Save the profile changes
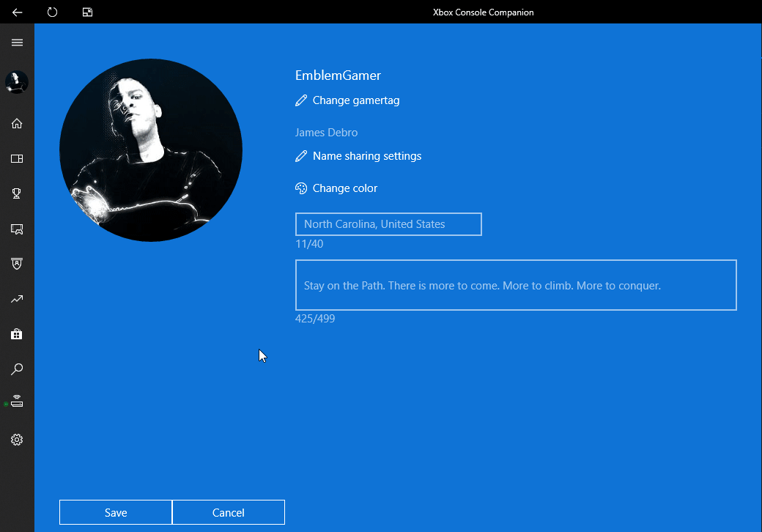This screenshot has width=762, height=532. coord(116,512)
